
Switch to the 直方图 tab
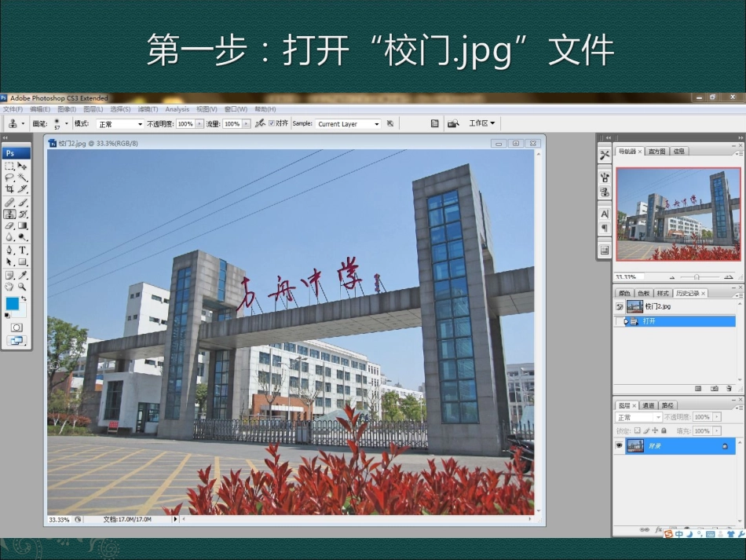pos(656,152)
